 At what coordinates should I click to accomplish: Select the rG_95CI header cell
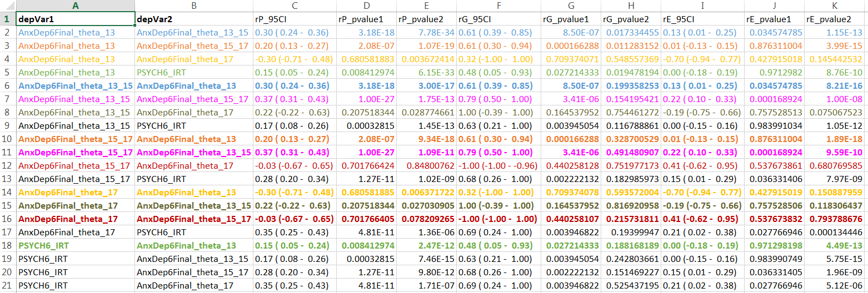pyautogui.click(x=498, y=19)
